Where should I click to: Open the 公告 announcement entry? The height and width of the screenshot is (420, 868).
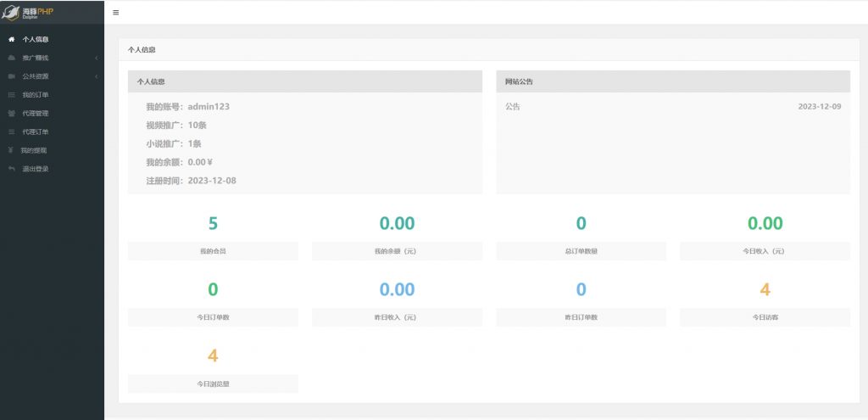click(513, 107)
